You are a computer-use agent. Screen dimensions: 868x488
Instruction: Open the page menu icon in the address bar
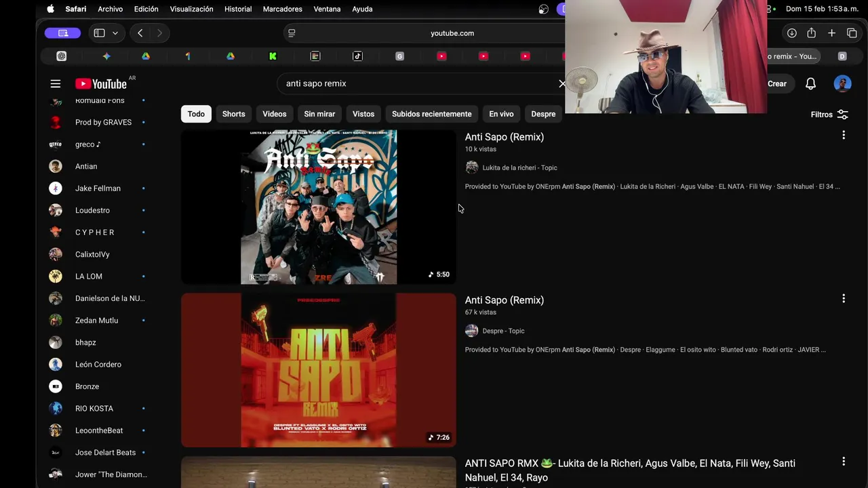pos(292,33)
